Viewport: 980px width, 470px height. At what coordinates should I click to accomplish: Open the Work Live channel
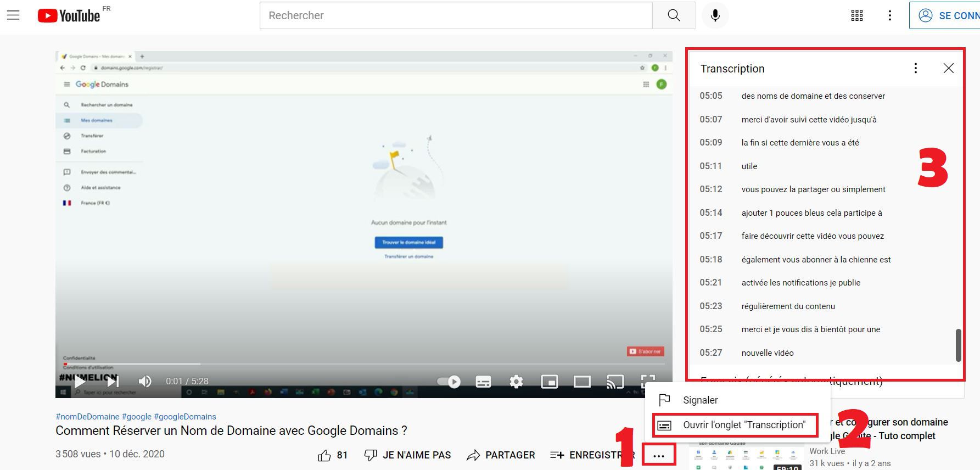pyautogui.click(x=826, y=451)
